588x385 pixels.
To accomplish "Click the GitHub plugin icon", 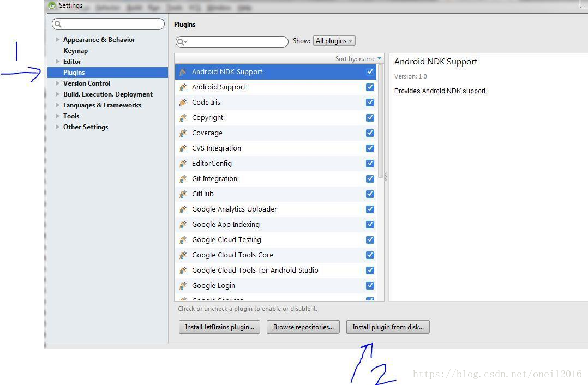I will point(183,194).
